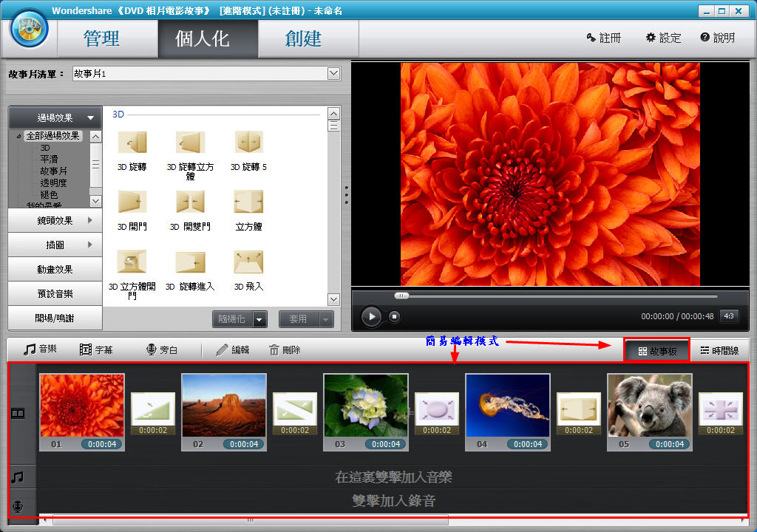Open the 故事片清單 dropdown list
Viewport: 757px width, 532px height.
click(x=333, y=73)
